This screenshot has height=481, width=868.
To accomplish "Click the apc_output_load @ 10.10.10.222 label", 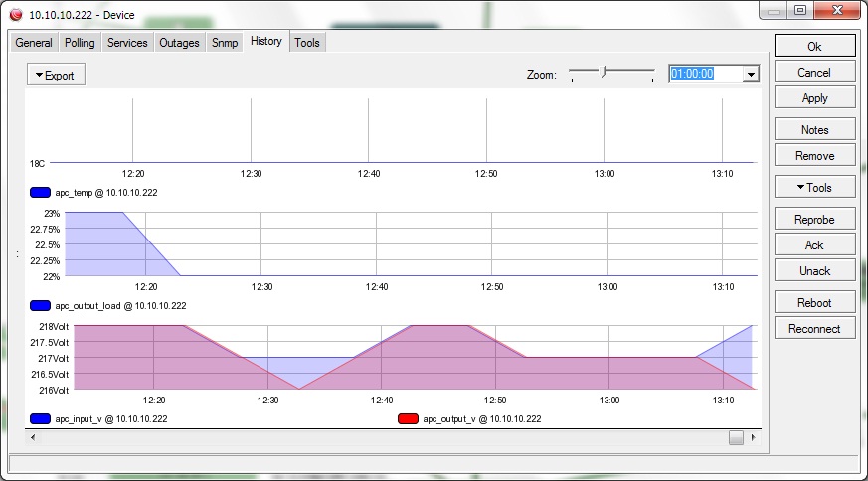I will pyautogui.click(x=120, y=305).
